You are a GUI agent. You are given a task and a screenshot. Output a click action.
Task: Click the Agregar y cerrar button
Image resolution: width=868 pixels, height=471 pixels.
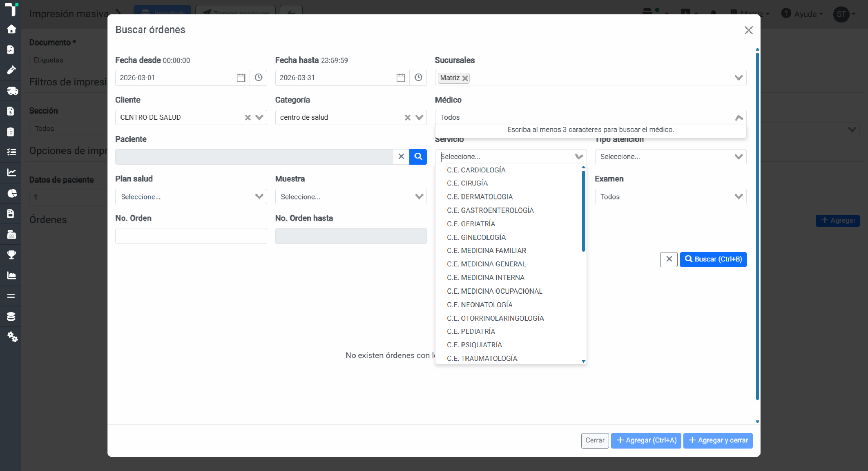pyautogui.click(x=718, y=441)
